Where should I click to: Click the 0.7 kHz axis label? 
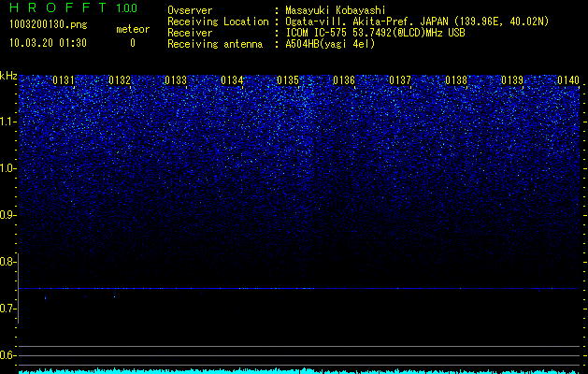tap(7, 309)
